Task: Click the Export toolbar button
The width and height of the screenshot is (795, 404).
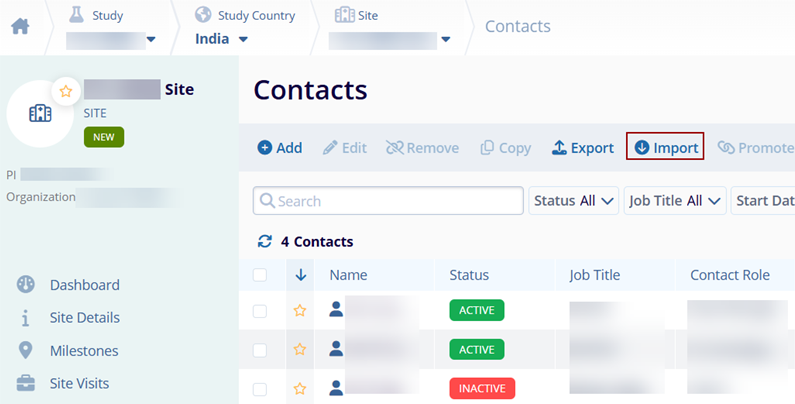Action: pyautogui.click(x=582, y=147)
